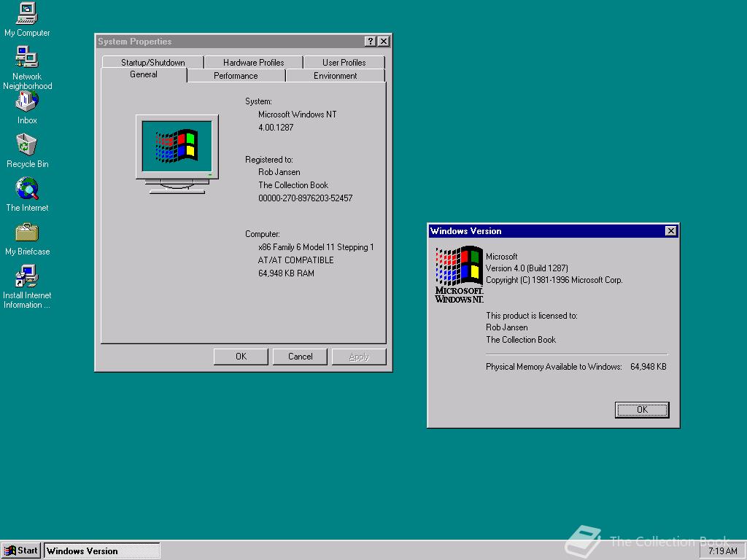The width and height of the screenshot is (747, 560).
Task: Click the AT/AT COMPATIBLE text
Action: point(296,260)
